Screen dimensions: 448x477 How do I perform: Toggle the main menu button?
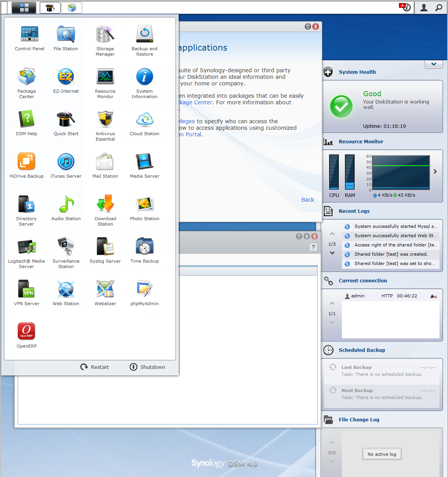point(24,7)
